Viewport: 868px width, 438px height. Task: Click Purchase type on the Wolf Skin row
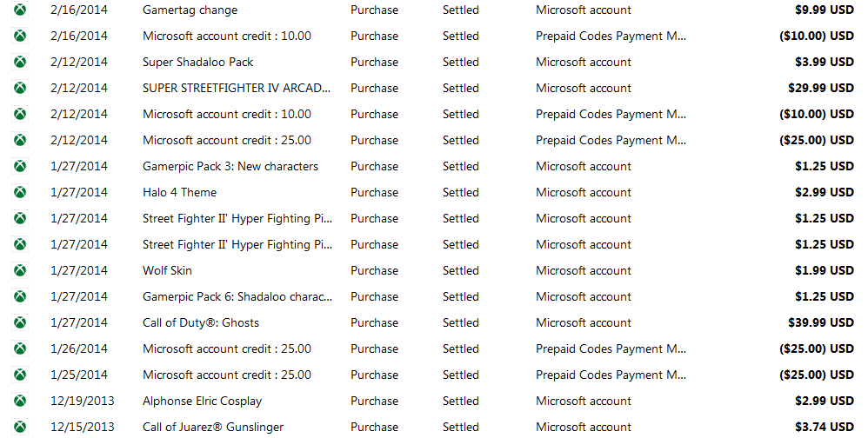pos(374,270)
